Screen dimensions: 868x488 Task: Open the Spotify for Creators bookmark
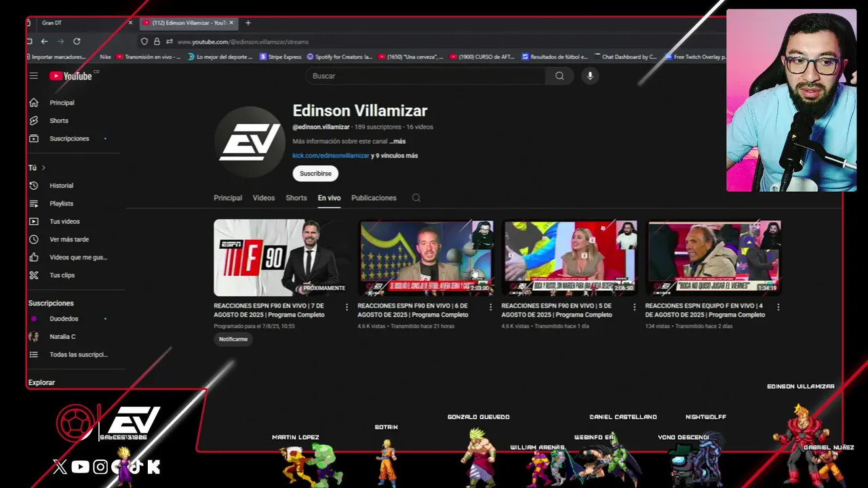click(x=340, y=57)
